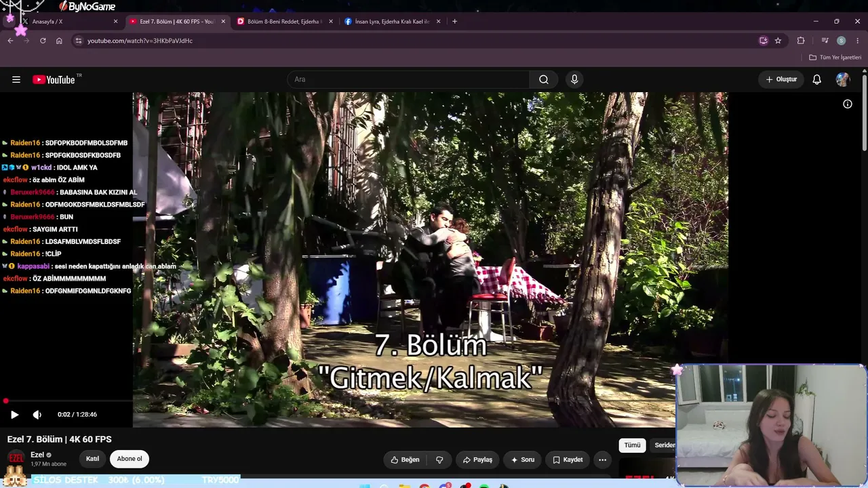Select the Ezel 7. Bölüm tab
This screenshot has width=868, height=488.
click(x=177, y=22)
